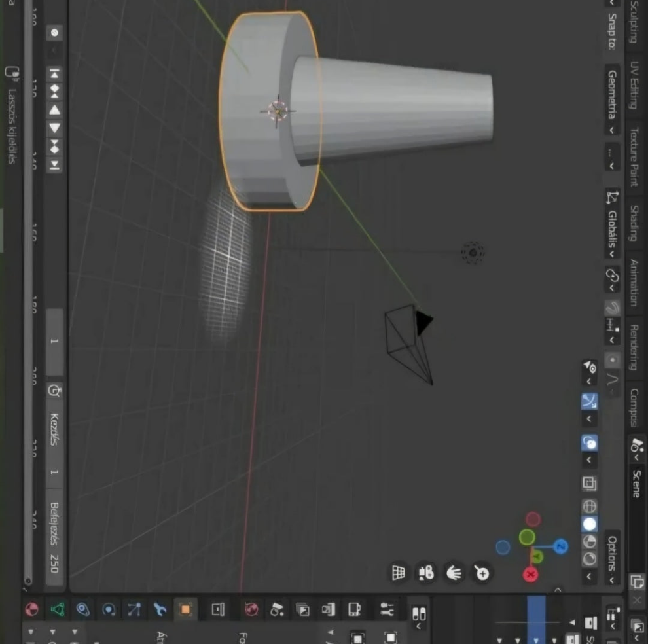Switch to the Texture Paint workspace tab

point(634,156)
